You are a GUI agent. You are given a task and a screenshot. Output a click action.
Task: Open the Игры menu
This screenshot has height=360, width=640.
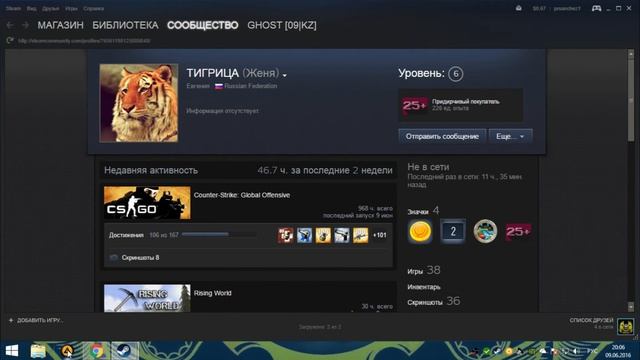[x=71, y=8]
